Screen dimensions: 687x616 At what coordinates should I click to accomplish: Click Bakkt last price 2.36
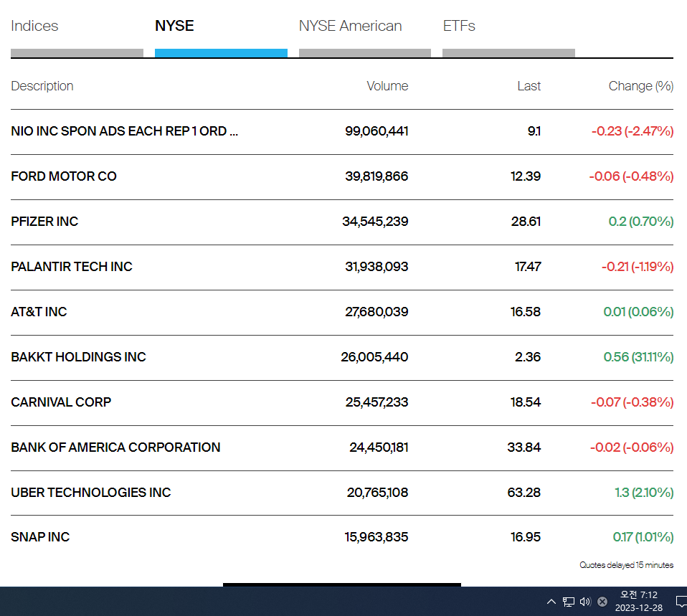(528, 356)
